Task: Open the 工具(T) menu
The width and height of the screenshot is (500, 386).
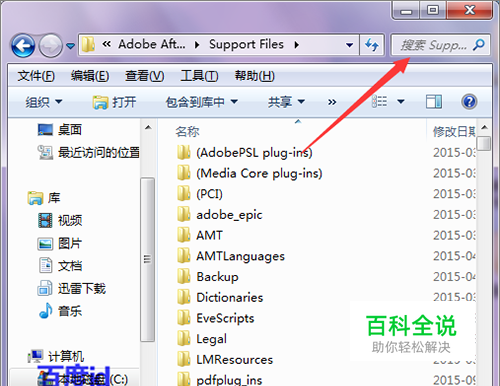Action: pos(199,76)
